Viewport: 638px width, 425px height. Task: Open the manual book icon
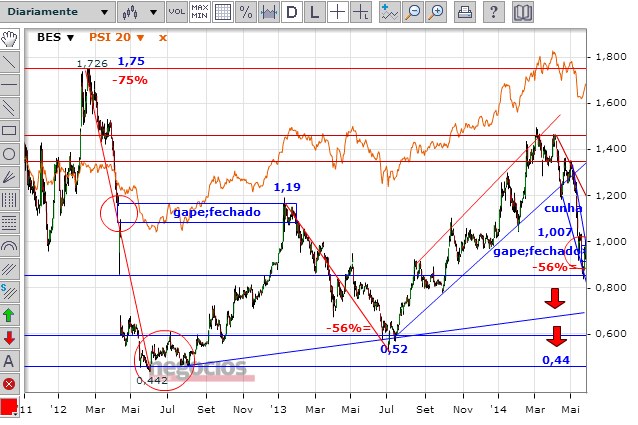(523, 12)
